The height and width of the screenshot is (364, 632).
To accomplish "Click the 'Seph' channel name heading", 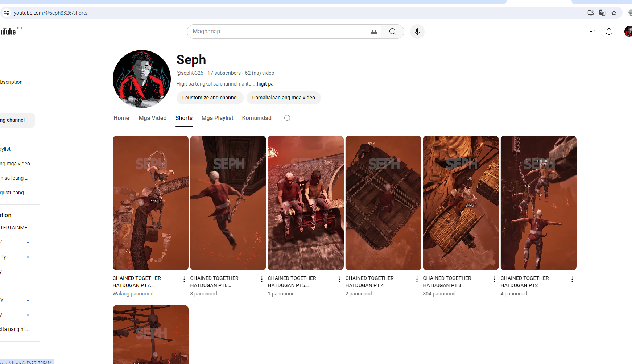I will (x=191, y=60).
